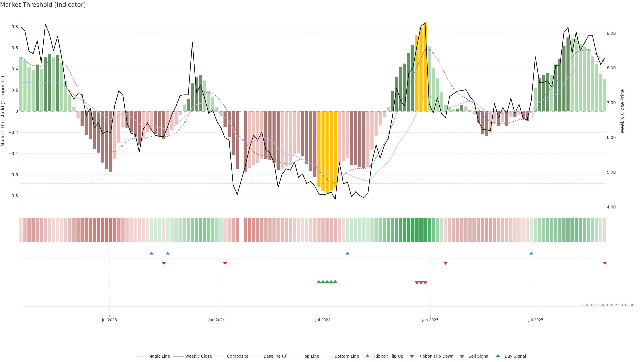Screen dimensions: 644x362
Task: Click the leftmost green buy signal triangle
Action: point(319,282)
